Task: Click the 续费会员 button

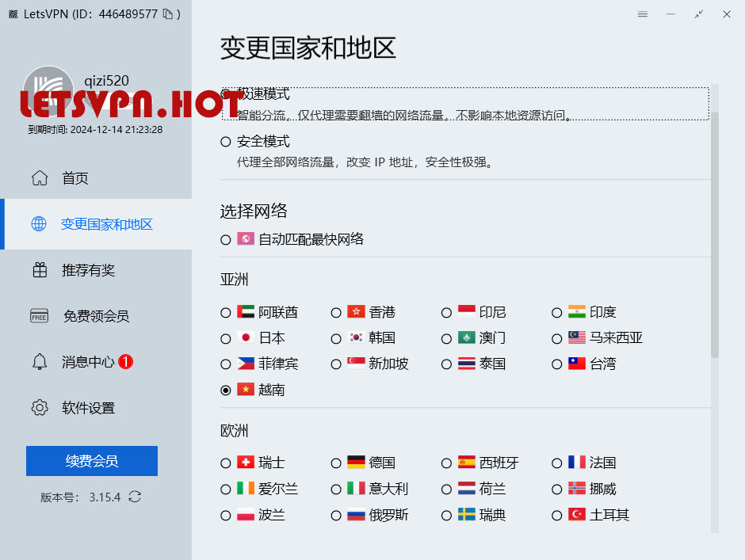Action: click(92, 461)
